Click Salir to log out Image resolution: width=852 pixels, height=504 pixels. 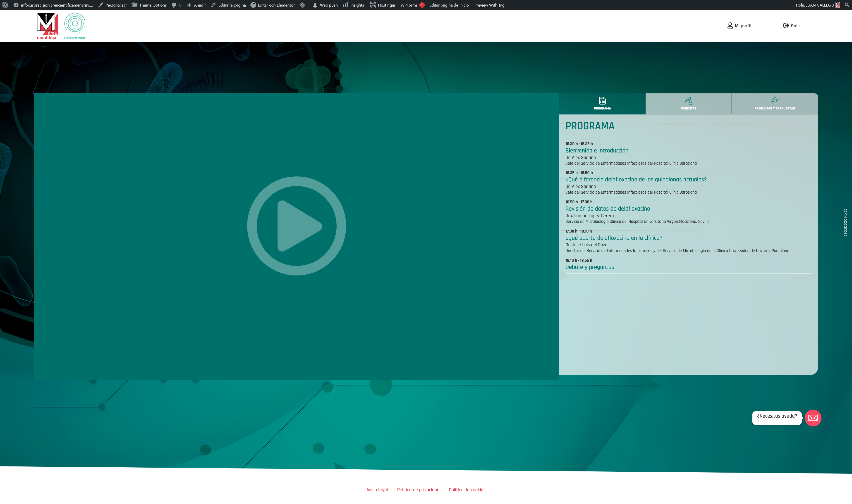pyautogui.click(x=792, y=26)
